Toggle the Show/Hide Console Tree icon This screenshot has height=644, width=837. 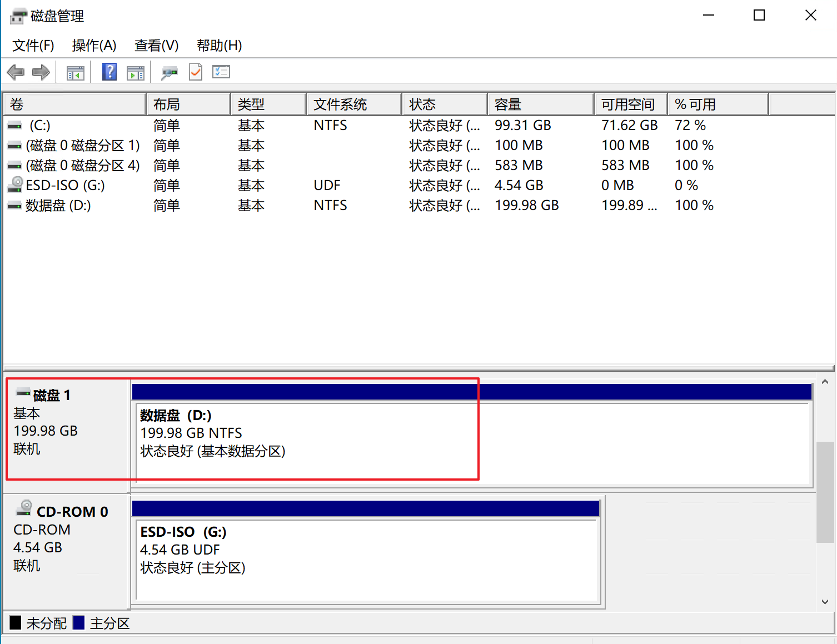coord(75,73)
